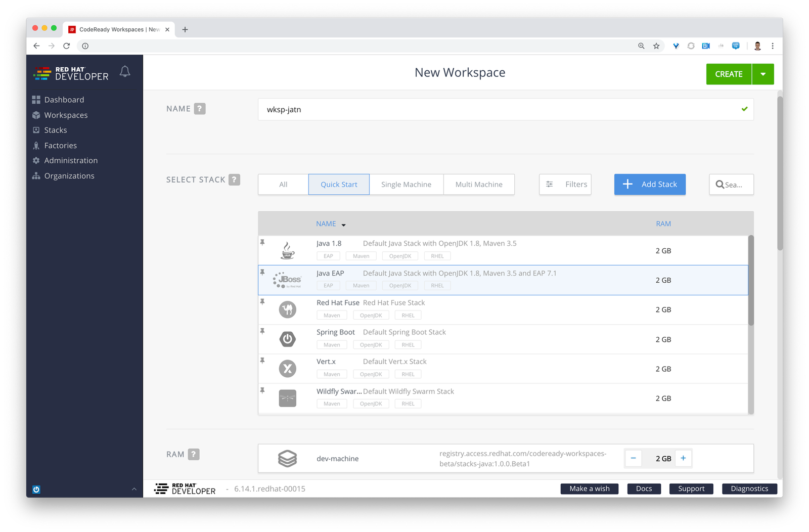Switch to the Single Machine tab
Image resolution: width=809 pixels, height=532 pixels.
[x=406, y=185]
